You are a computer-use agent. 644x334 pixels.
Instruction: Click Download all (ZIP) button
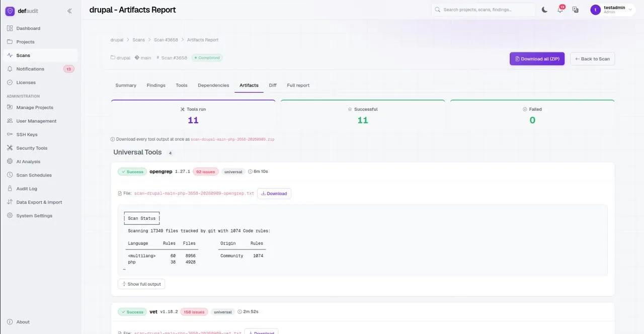pyautogui.click(x=537, y=59)
